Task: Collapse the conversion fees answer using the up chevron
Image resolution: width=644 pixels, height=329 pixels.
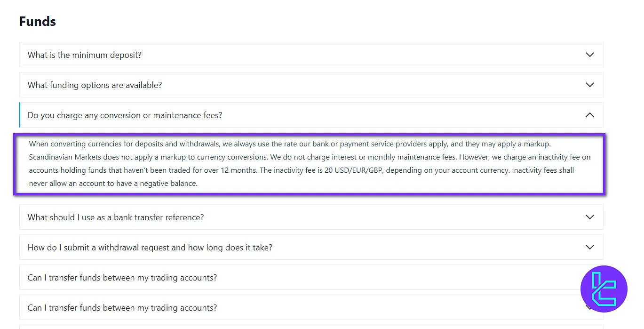Action: [589, 115]
